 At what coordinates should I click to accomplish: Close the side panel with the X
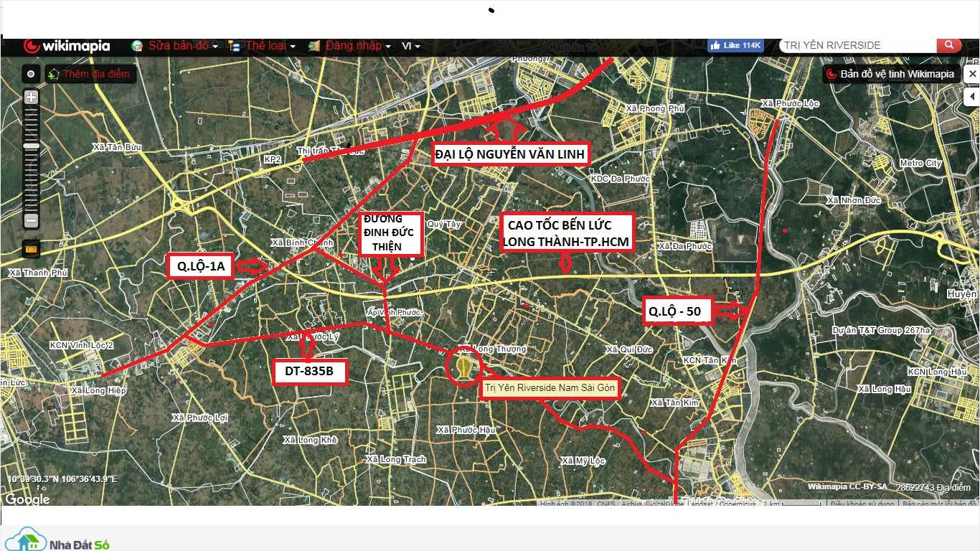coord(972,74)
